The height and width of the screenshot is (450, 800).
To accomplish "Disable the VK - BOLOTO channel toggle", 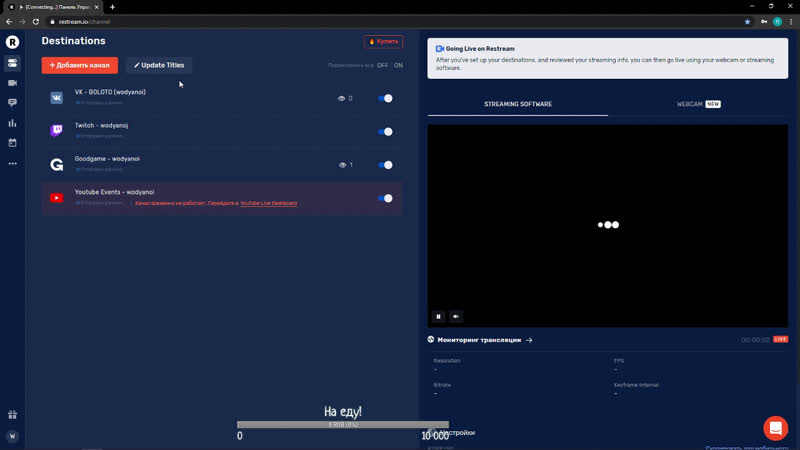I will click(x=385, y=98).
